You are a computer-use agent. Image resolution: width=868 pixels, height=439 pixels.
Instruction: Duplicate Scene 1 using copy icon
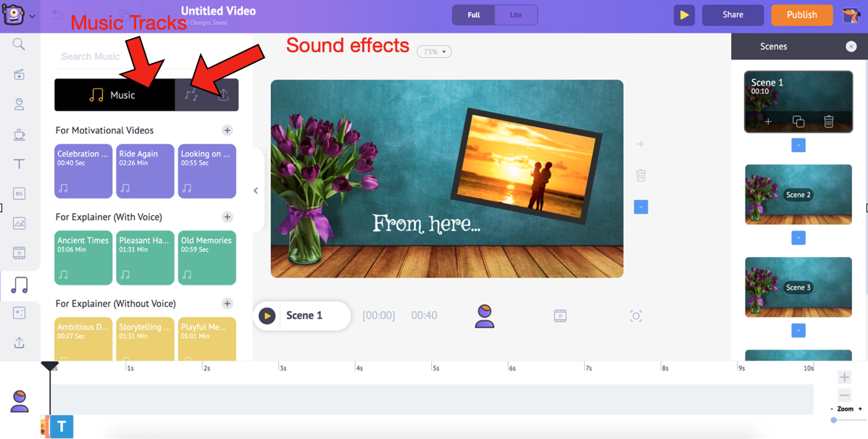[x=798, y=122]
